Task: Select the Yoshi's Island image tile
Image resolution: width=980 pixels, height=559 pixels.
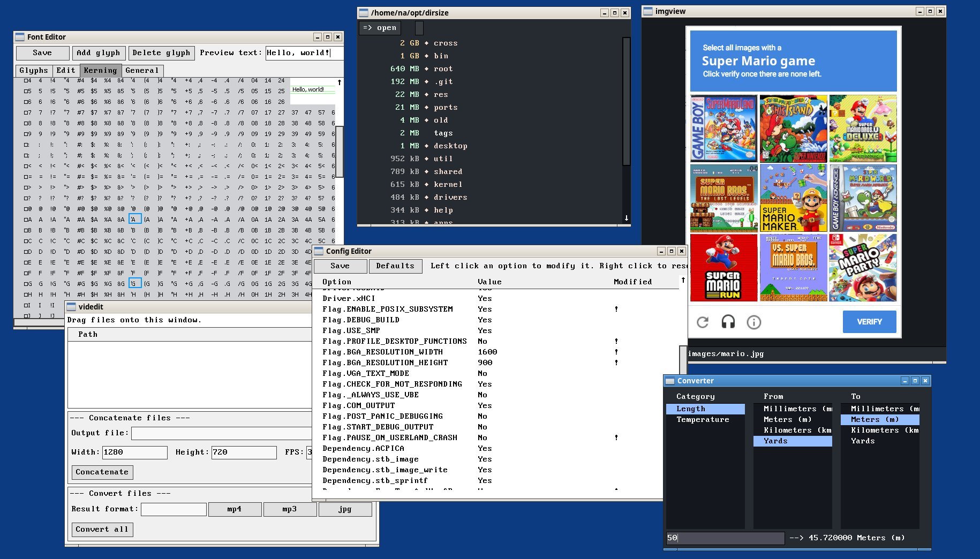Action: tap(793, 129)
